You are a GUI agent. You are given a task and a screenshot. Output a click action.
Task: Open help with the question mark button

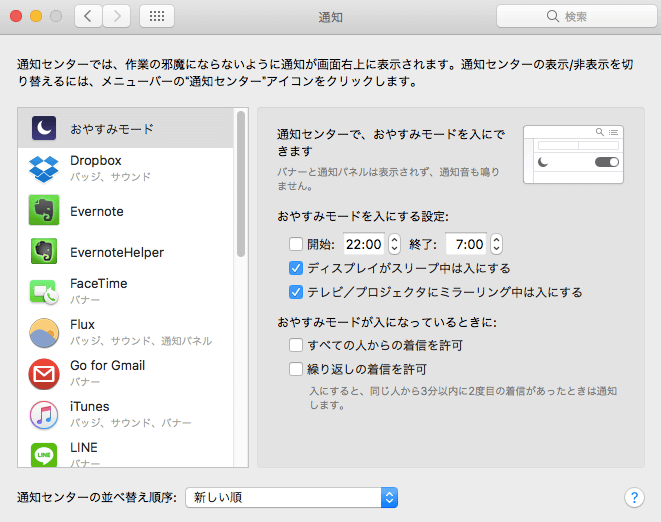634,498
